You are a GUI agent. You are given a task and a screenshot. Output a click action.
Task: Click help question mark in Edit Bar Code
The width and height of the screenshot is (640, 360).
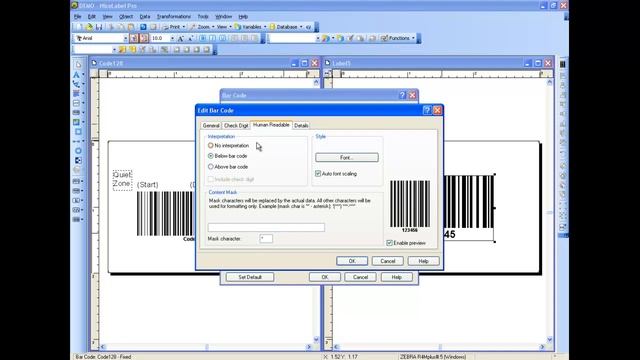coord(427,110)
